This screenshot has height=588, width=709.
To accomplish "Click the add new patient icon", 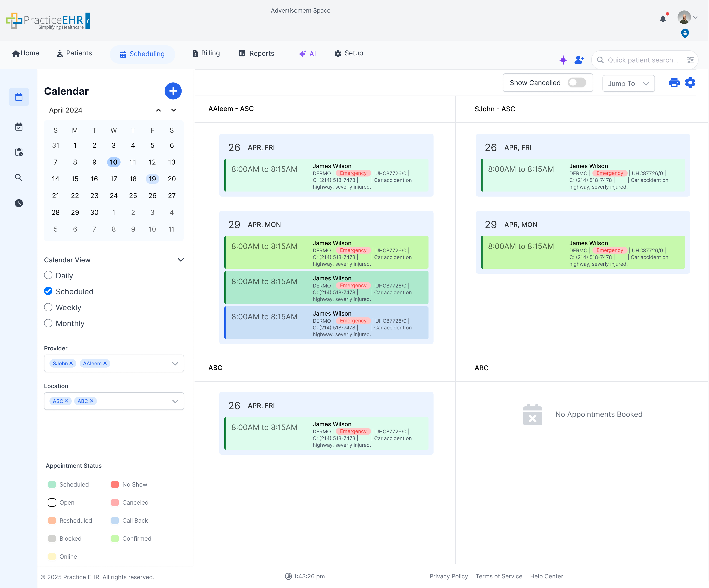I will click(x=579, y=60).
